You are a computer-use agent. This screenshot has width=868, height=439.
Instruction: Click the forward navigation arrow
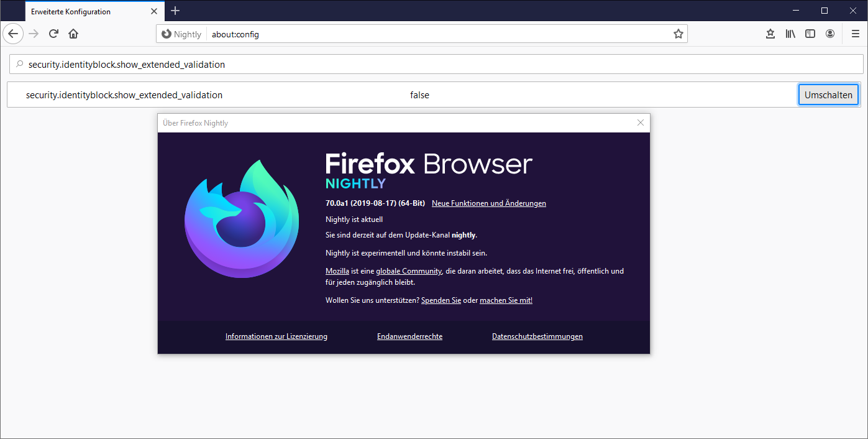click(x=34, y=34)
